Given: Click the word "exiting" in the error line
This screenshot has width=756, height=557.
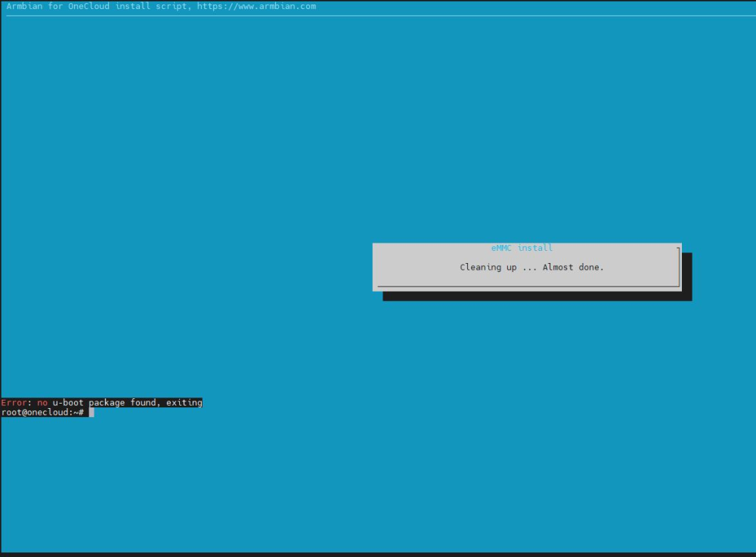Looking at the screenshot, I should point(184,403).
